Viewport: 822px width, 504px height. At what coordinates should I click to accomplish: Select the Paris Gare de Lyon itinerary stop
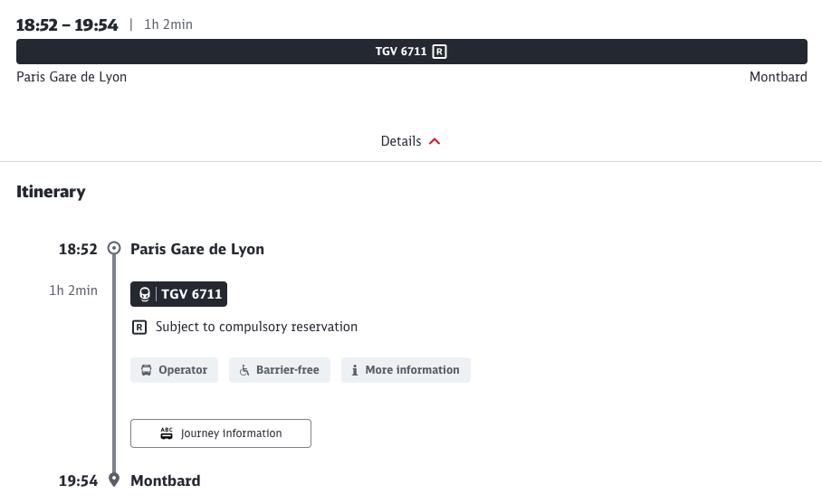[197, 249]
